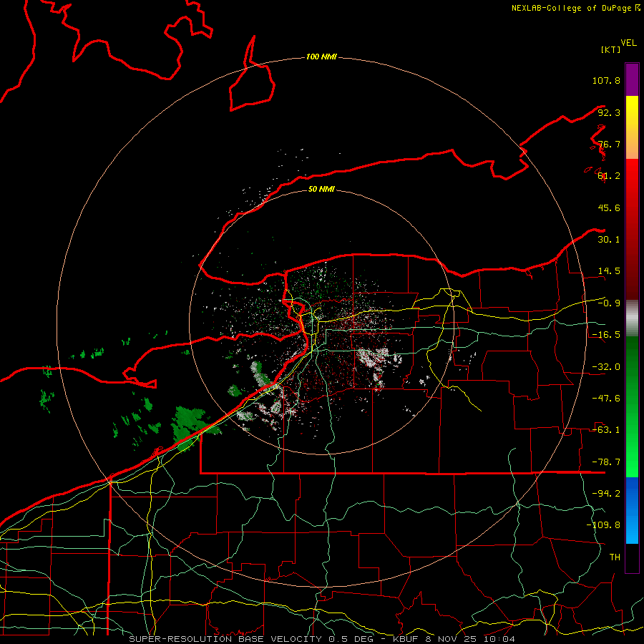
Task: Select the -32.0 velocity scale value
Action: (x=606, y=367)
